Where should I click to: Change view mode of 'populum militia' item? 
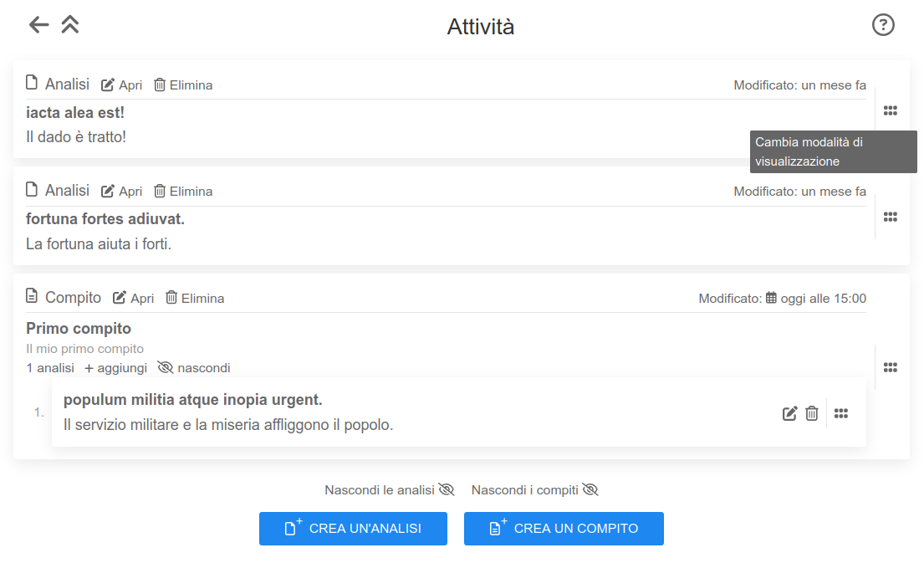tap(841, 413)
